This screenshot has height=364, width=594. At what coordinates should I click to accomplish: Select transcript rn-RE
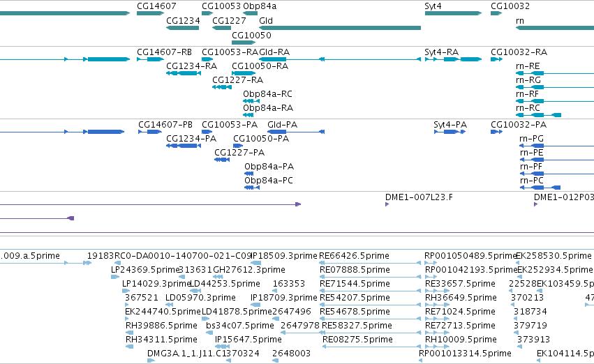point(528,66)
